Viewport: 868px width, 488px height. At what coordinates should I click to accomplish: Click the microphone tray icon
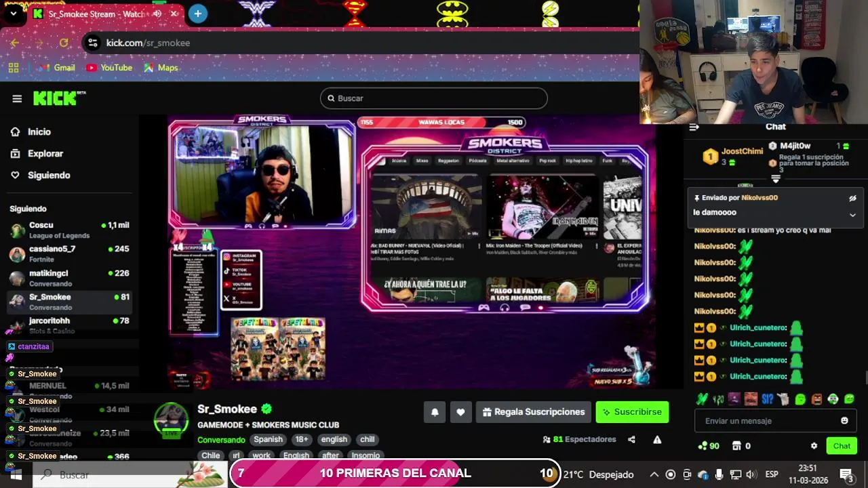(719, 474)
